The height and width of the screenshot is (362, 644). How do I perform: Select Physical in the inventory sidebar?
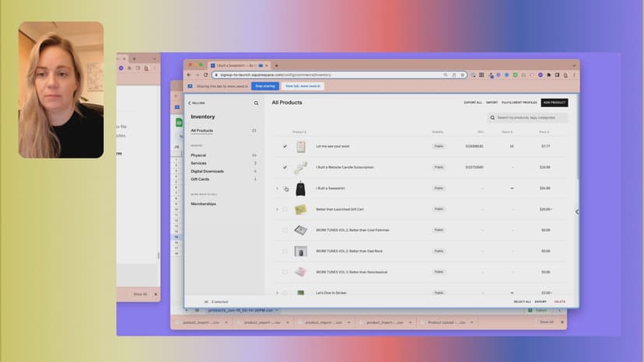click(198, 155)
